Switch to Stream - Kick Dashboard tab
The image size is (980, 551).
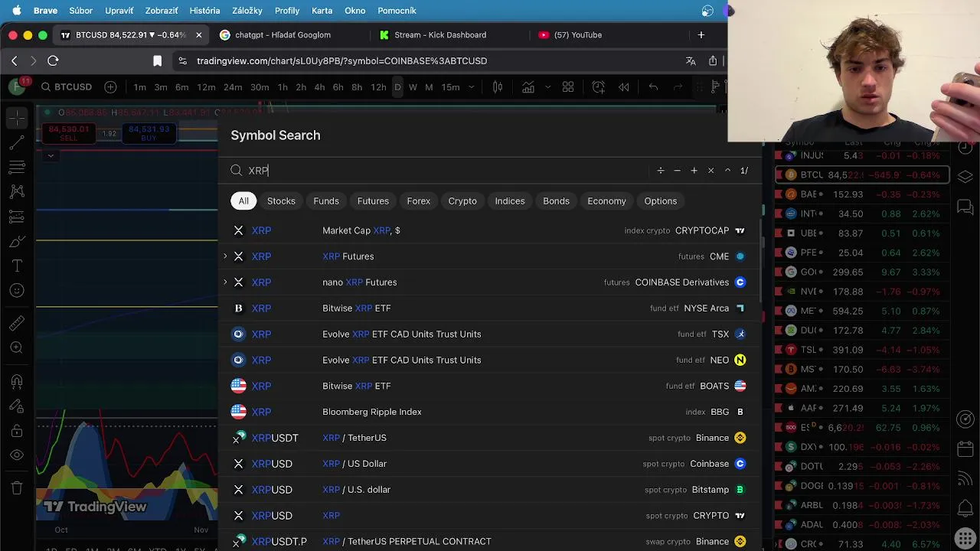tap(440, 35)
